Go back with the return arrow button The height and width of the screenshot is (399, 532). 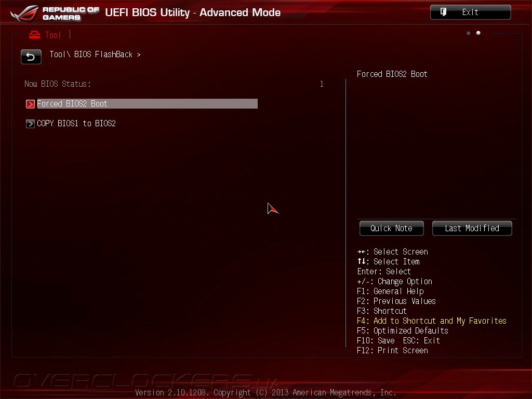click(31, 57)
